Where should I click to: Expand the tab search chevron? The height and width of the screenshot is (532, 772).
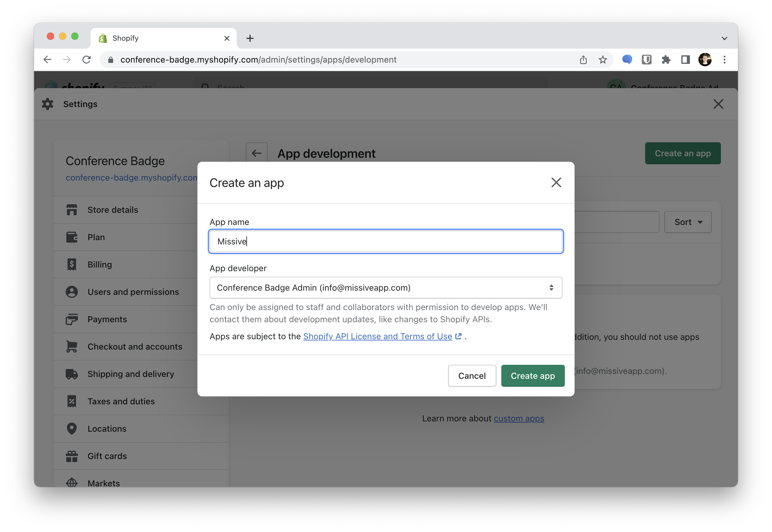click(x=724, y=38)
